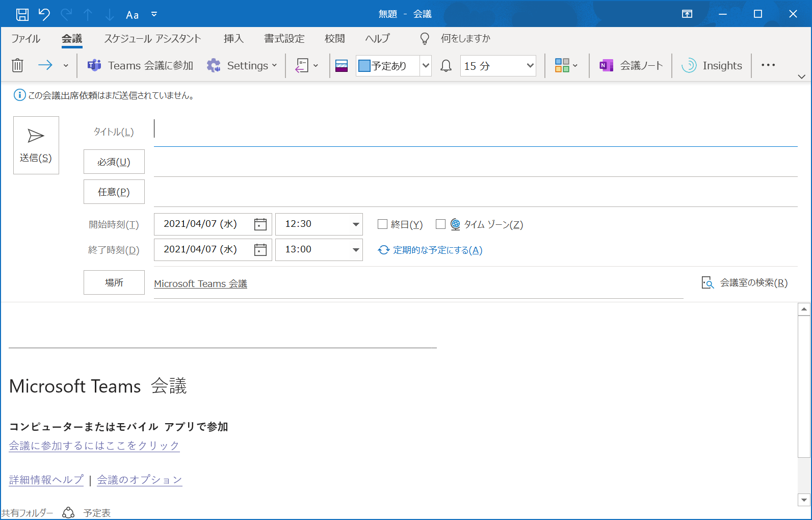The height and width of the screenshot is (520, 812).
Task: Click the info icon in the notification bar
Action: point(19,95)
